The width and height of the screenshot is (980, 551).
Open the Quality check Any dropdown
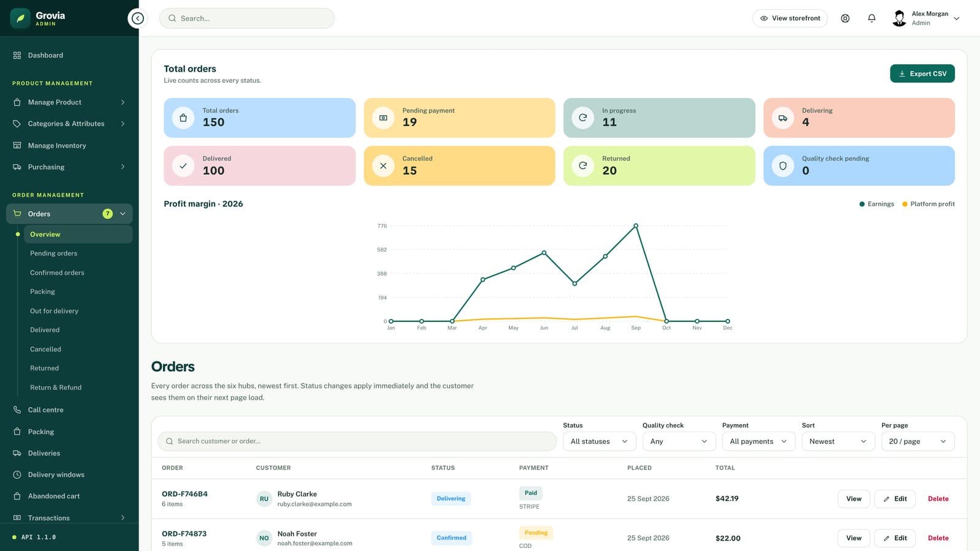pyautogui.click(x=679, y=441)
